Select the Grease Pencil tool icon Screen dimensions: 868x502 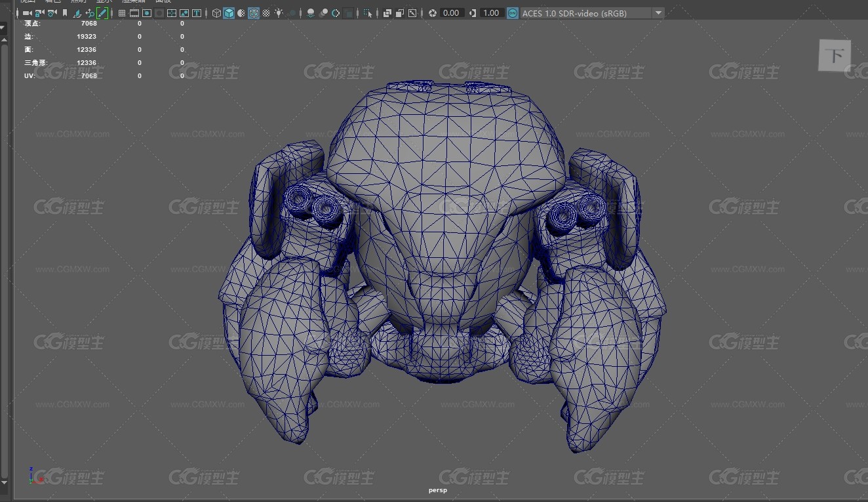click(x=102, y=13)
